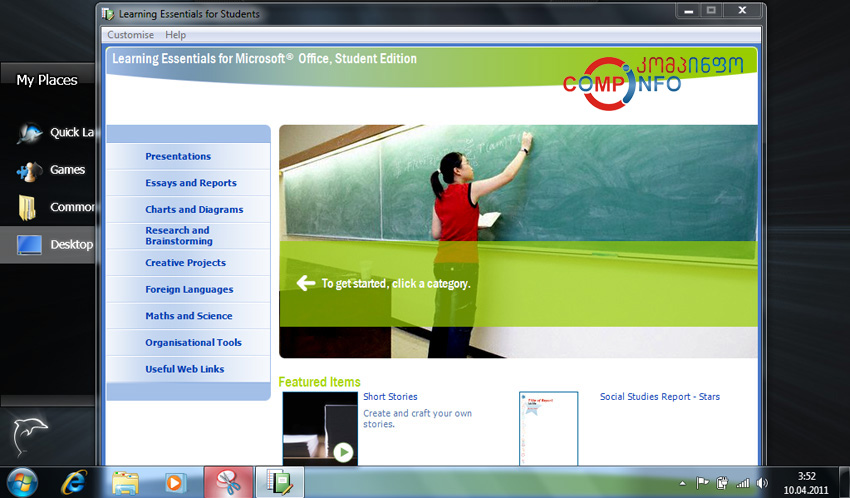Open the Action Center flag icon
Image resolution: width=850 pixels, height=498 pixels.
[702, 483]
